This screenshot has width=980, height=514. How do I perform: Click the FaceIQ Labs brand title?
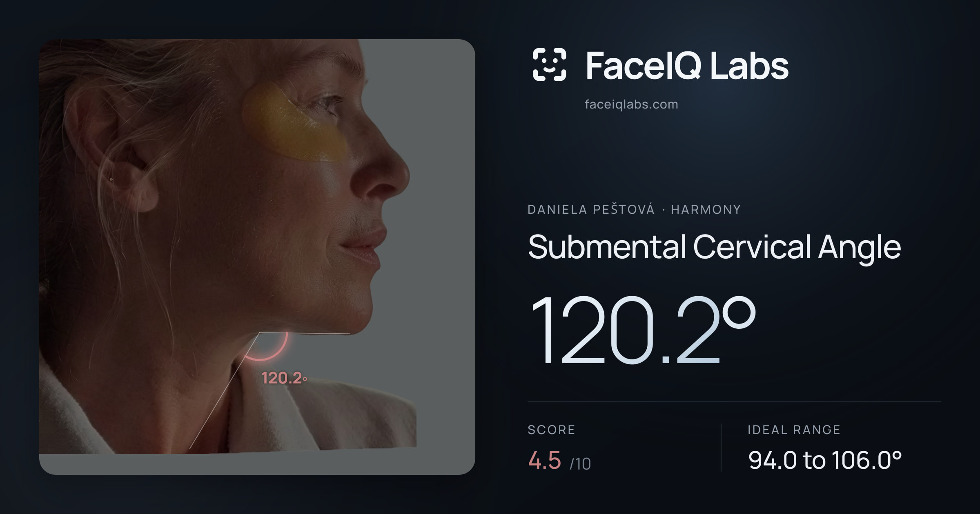pos(687,65)
